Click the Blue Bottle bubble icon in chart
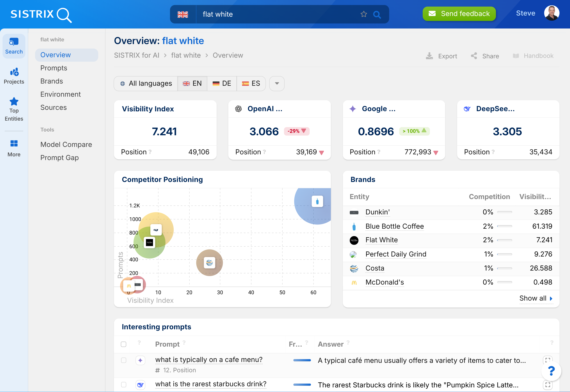Viewport: 570px width, 392px height. tap(317, 201)
